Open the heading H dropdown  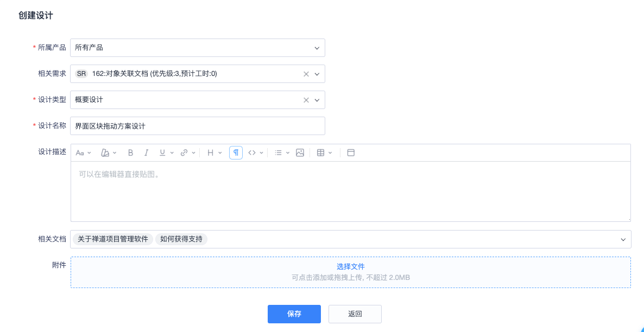tap(211, 153)
